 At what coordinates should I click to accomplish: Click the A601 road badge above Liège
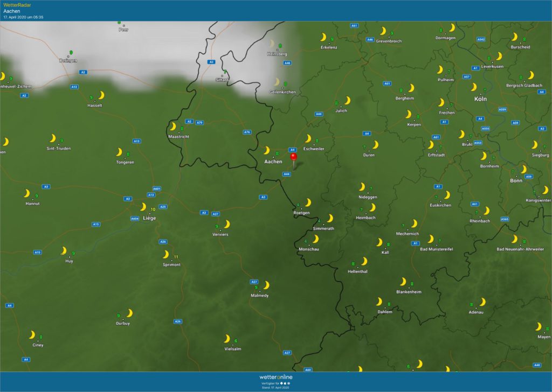click(x=157, y=189)
